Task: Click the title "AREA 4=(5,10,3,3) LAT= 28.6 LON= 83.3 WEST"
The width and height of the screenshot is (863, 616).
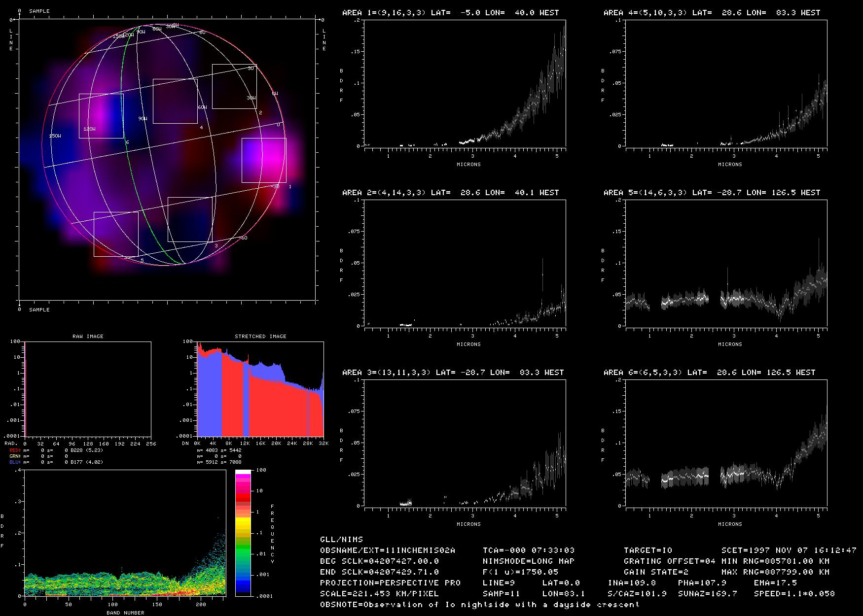Action: click(712, 13)
